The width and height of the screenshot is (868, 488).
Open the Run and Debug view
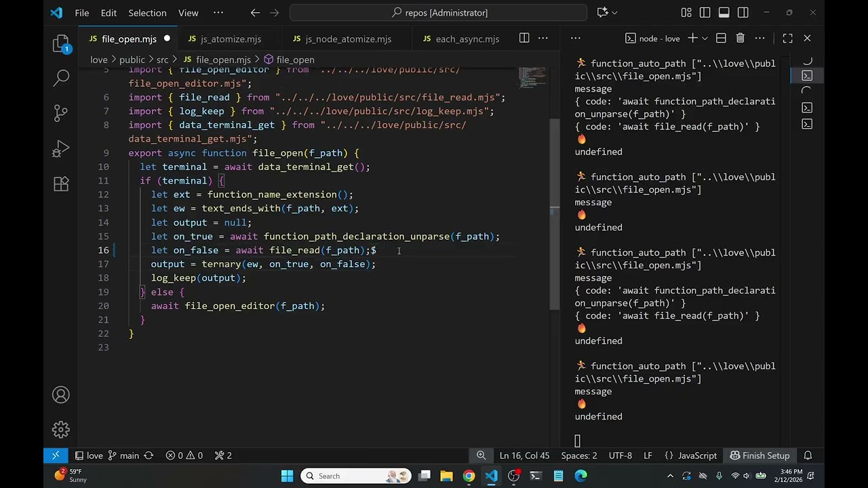pos(61,148)
